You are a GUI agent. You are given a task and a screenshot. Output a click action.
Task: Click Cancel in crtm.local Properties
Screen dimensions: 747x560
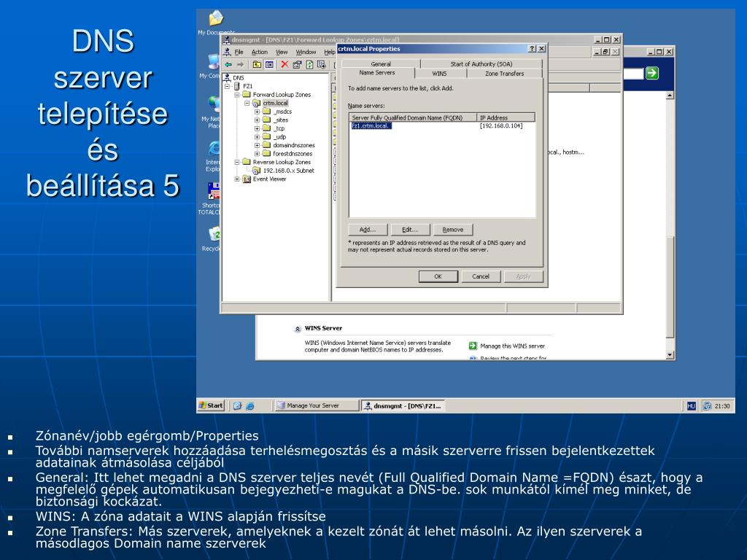coord(481,276)
